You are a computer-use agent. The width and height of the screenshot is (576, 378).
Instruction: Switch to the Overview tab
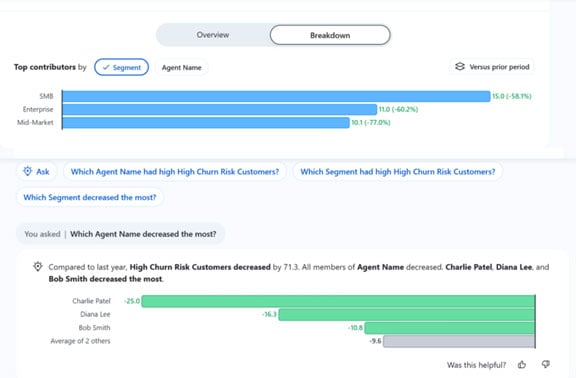point(213,35)
